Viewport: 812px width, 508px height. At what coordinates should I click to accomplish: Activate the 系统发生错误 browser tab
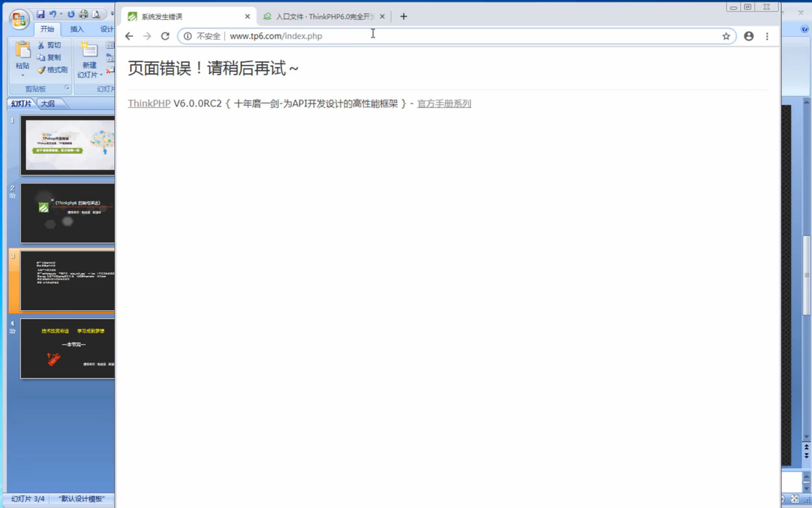coord(188,16)
